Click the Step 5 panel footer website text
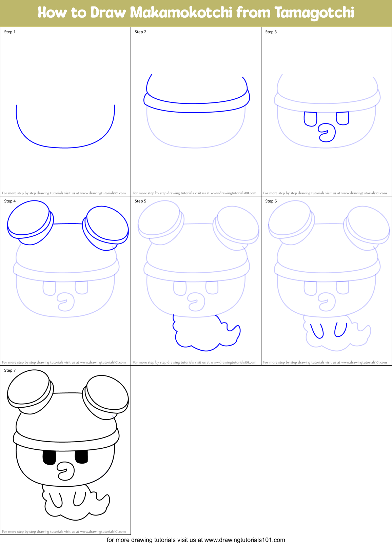Image resolution: width=392 pixels, height=545 pixels. tap(194, 362)
